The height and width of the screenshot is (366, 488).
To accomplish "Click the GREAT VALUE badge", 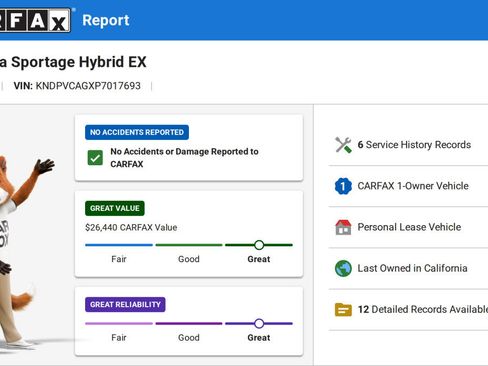I will pos(115,208).
